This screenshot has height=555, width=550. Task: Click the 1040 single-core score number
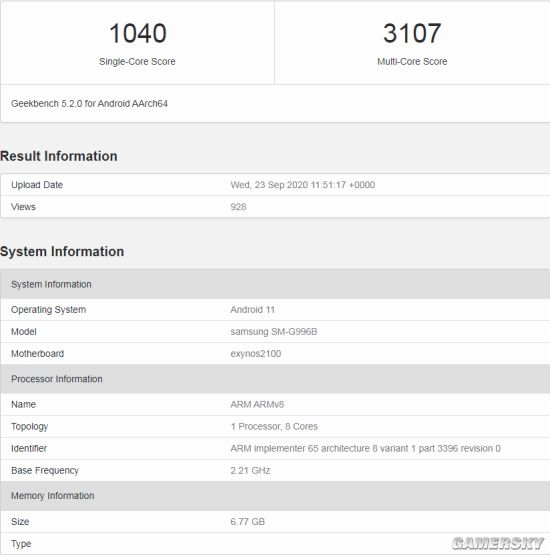[x=138, y=33]
